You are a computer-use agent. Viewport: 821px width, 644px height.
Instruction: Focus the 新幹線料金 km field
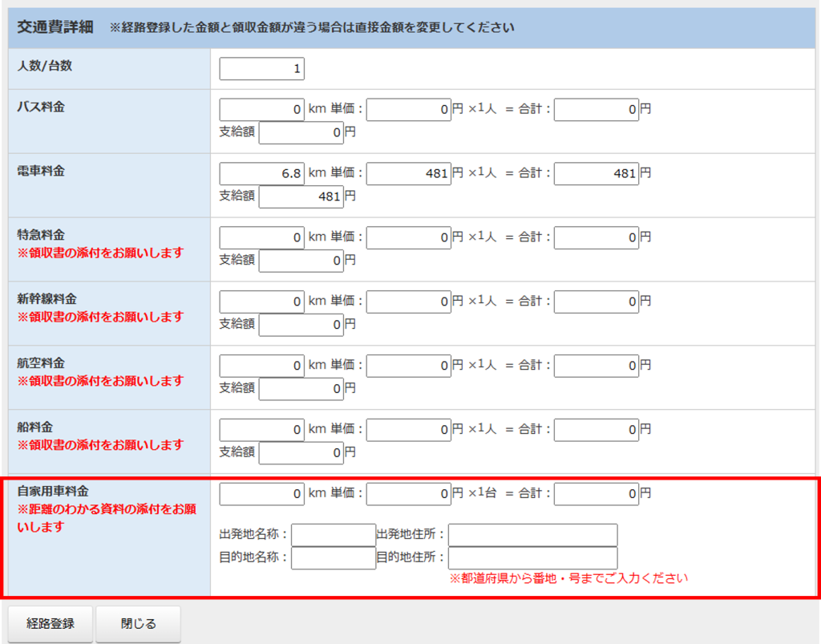click(x=262, y=302)
